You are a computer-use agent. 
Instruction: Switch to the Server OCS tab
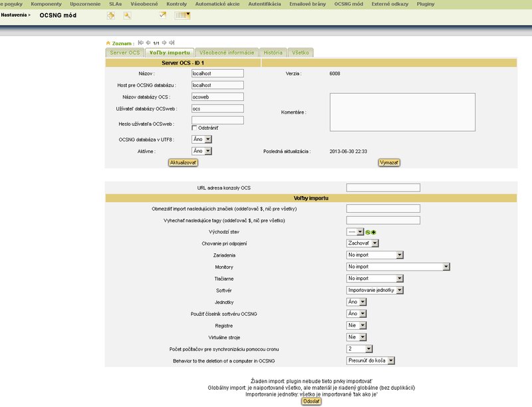125,53
